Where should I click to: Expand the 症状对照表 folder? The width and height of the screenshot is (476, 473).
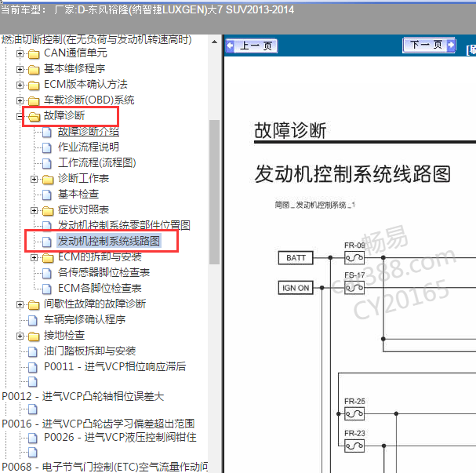(34, 210)
